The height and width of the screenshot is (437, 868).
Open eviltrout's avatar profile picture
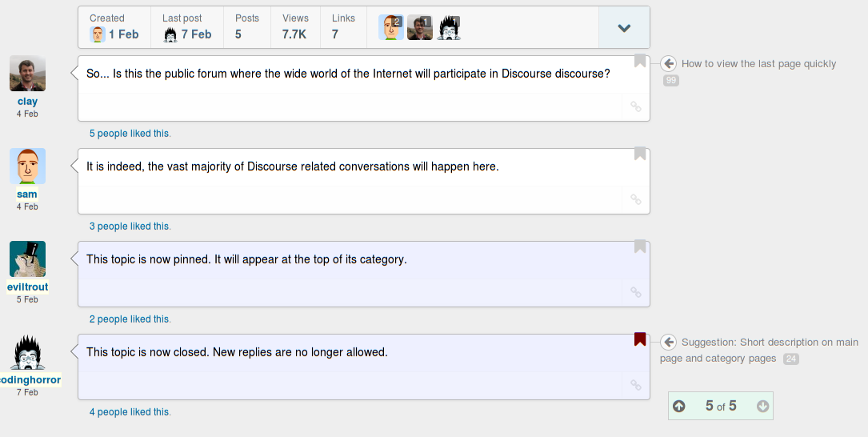click(x=28, y=259)
